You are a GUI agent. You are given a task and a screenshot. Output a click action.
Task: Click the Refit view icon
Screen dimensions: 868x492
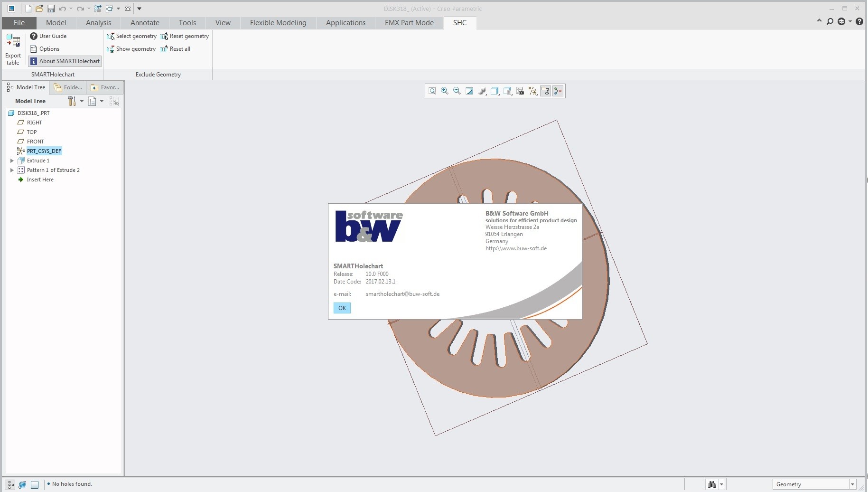click(x=432, y=91)
